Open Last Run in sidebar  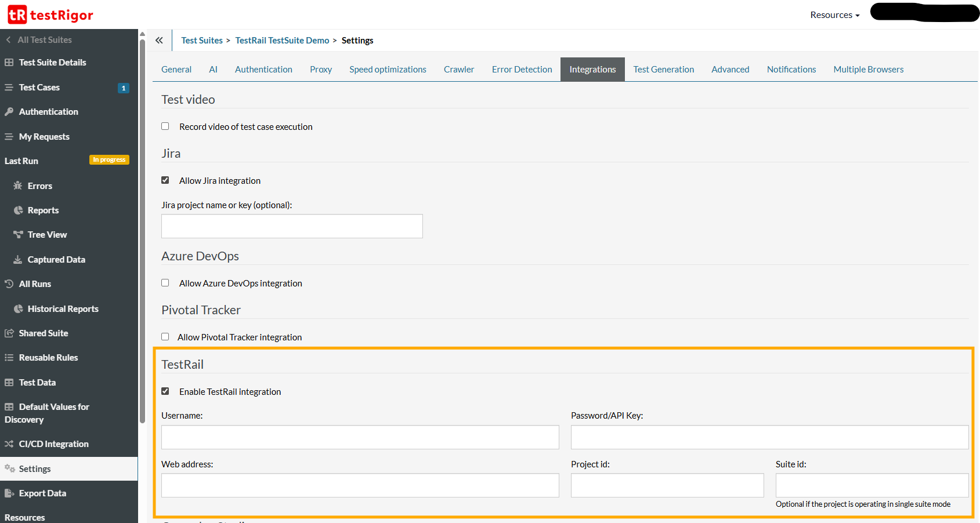pos(21,161)
